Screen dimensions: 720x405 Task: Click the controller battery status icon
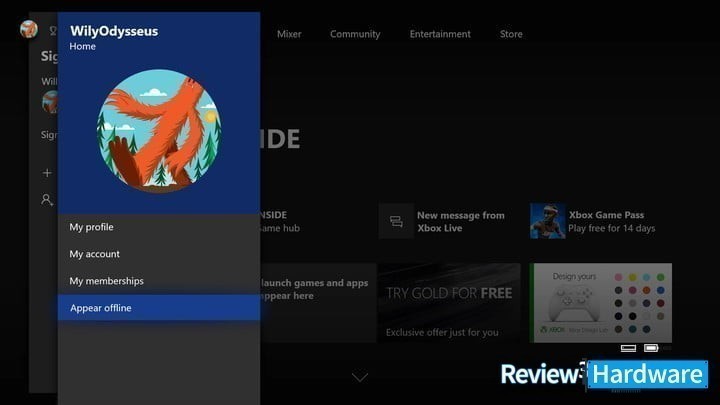coord(651,348)
